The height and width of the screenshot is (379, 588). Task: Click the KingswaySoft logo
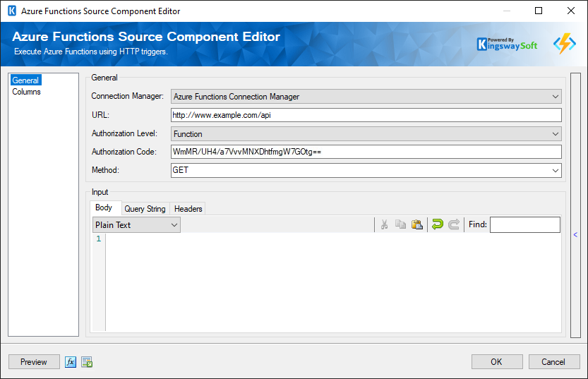coord(507,44)
